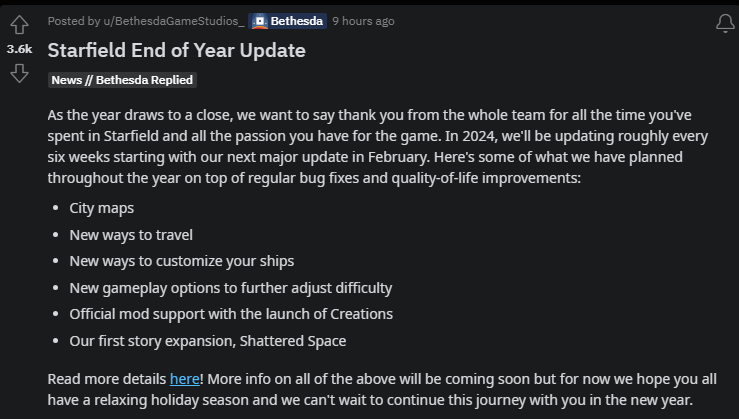This screenshot has height=419, width=739.
Task: Open the u/BethesdaGameStudios_ profile link
Action: coord(164,21)
